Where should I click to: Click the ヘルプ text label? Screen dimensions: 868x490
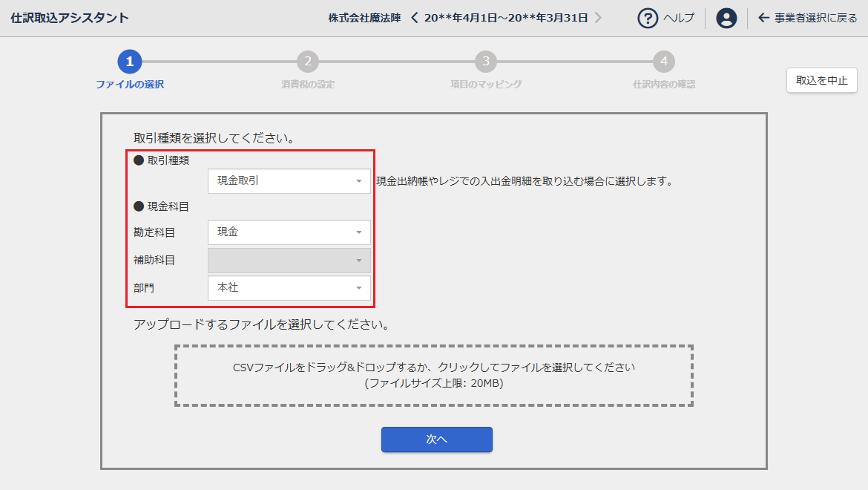678,19
